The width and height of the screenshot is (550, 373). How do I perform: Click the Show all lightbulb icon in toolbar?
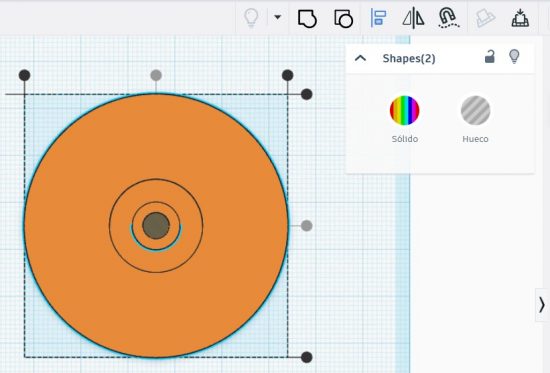point(251,18)
